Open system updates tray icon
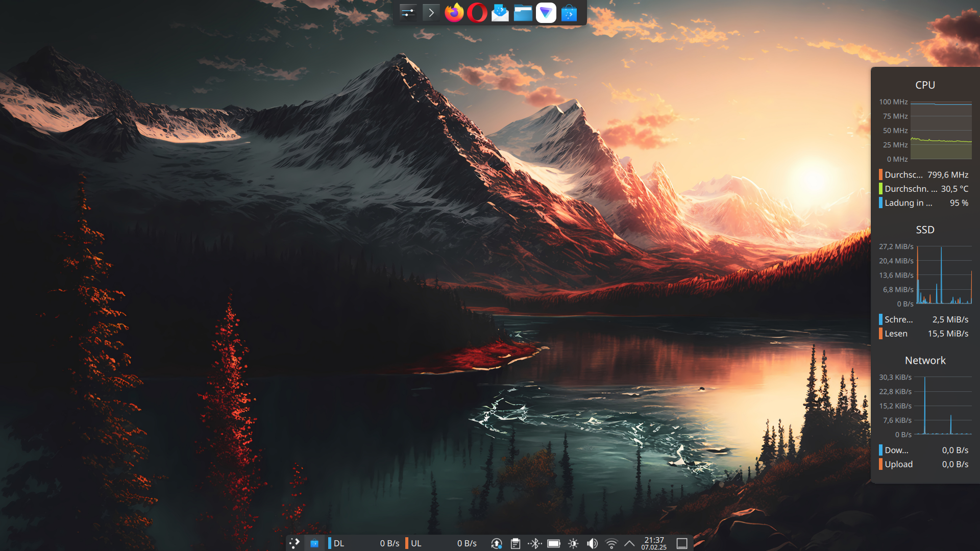The width and height of the screenshot is (980, 551). point(496,543)
